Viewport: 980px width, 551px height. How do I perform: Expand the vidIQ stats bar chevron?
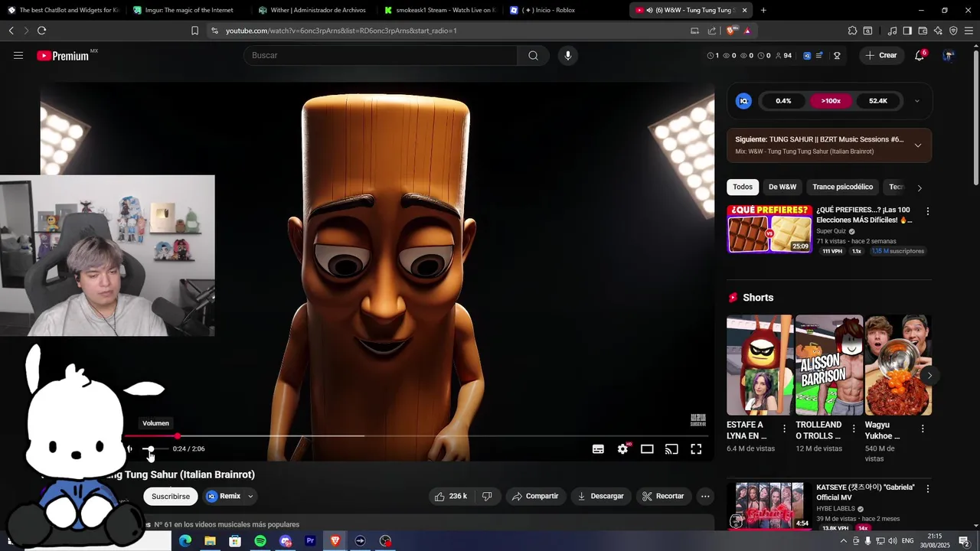(917, 101)
